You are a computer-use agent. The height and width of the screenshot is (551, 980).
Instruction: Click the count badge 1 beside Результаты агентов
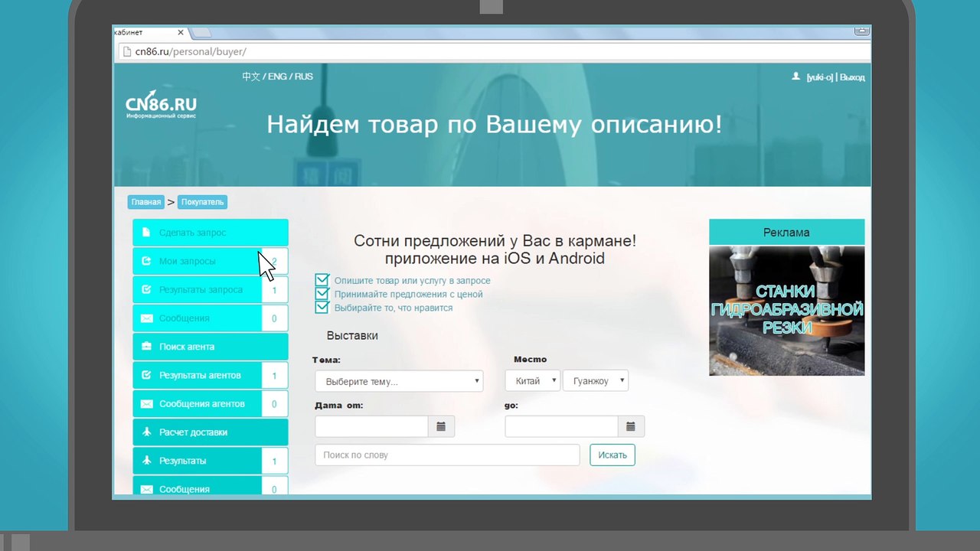(x=275, y=375)
